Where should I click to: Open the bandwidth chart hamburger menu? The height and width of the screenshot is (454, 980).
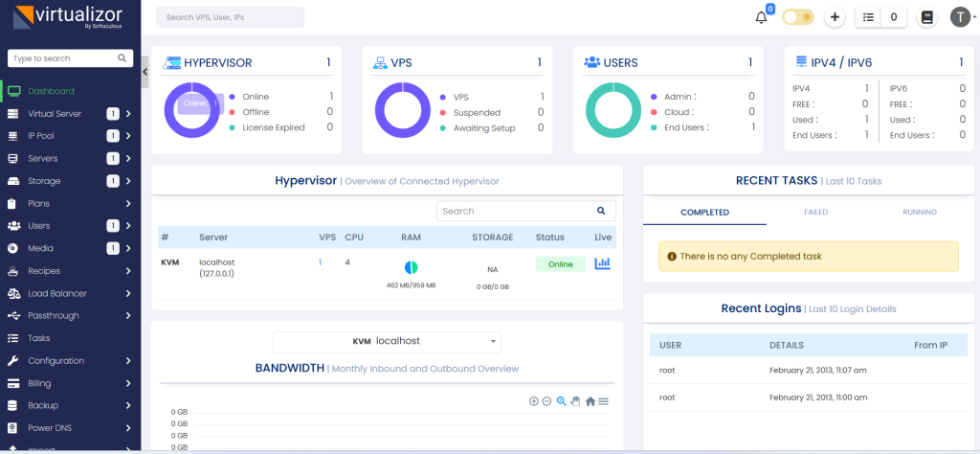click(604, 401)
